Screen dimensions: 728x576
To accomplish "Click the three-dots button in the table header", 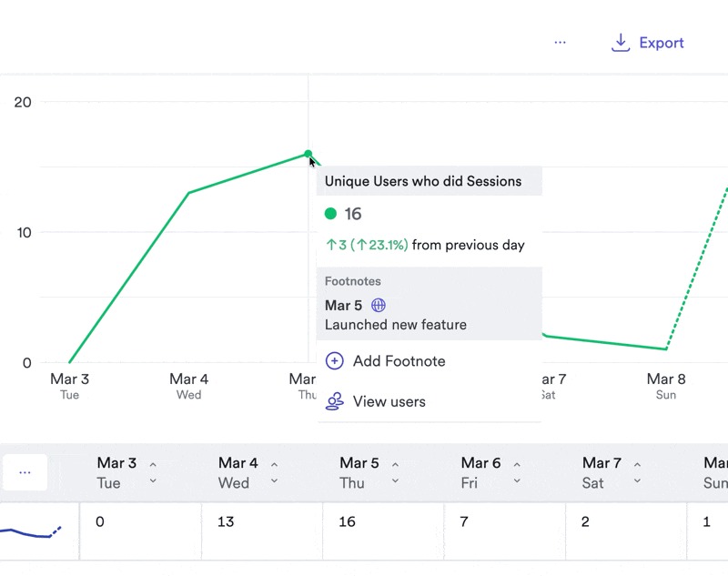I will [x=25, y=472].
